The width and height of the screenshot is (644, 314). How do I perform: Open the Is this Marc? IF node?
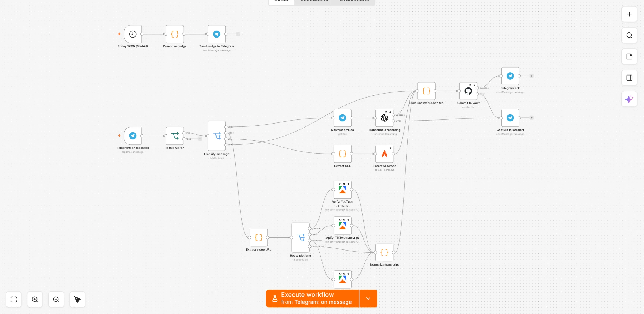pyautogui.click(x=175, y=136)
